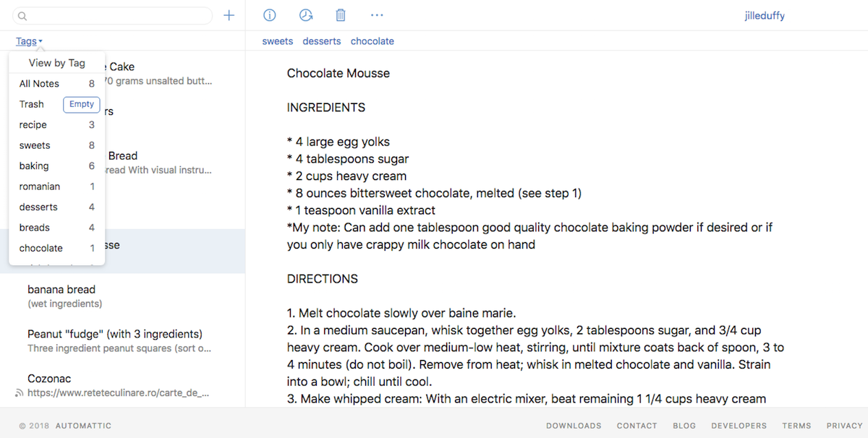
Task: Filter notes by baking tag
Action: 34,166
